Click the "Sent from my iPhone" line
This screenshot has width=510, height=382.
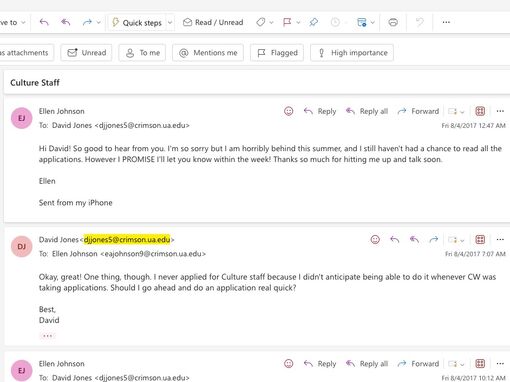[x=76, y=203]
